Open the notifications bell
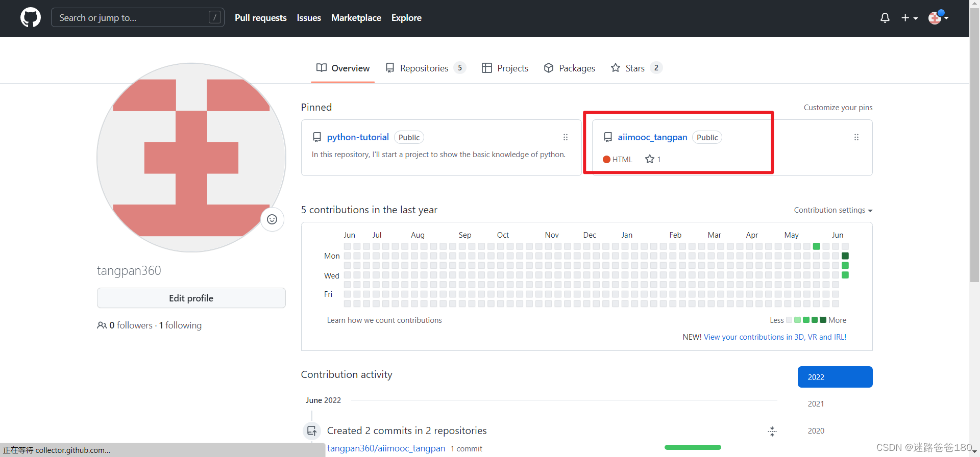Screen dimensions: 980x457 pos(885,18)
